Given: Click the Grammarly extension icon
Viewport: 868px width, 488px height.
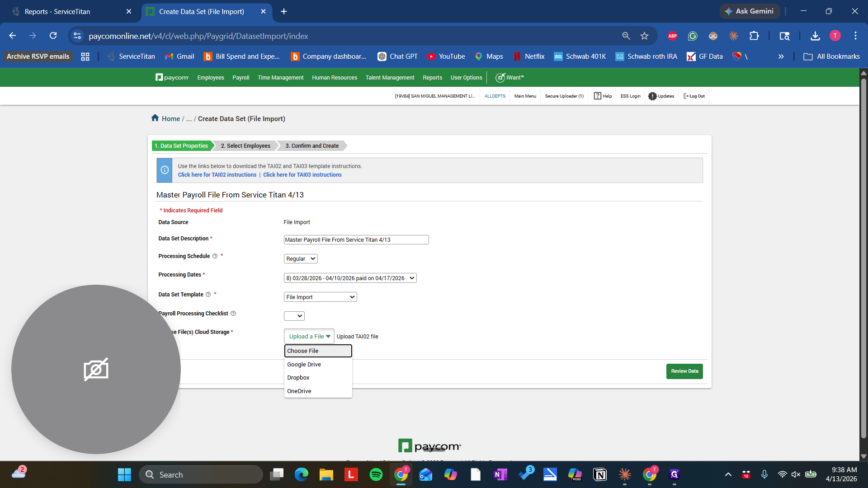Looking at the screenshot, I should [x=692, y=36].
